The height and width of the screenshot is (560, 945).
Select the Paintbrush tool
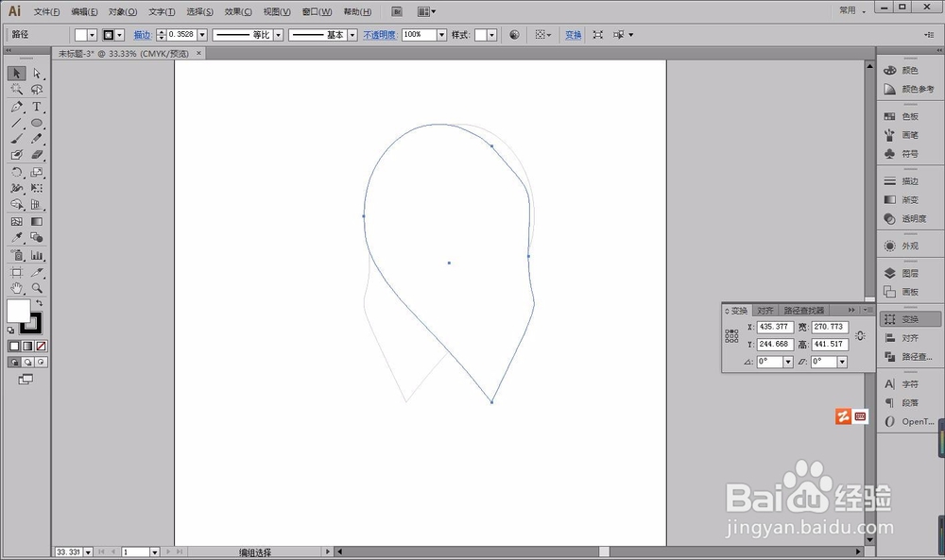click(x=16, y=139)
